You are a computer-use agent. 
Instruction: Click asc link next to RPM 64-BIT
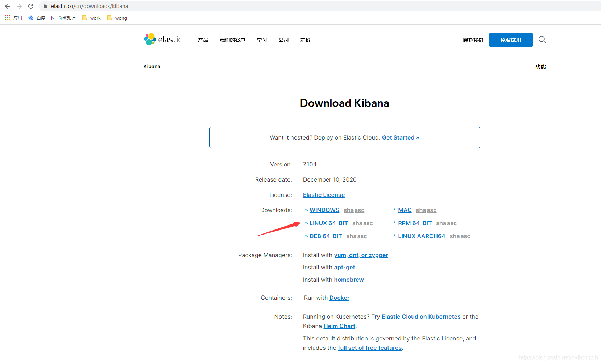tap(452, 223)
